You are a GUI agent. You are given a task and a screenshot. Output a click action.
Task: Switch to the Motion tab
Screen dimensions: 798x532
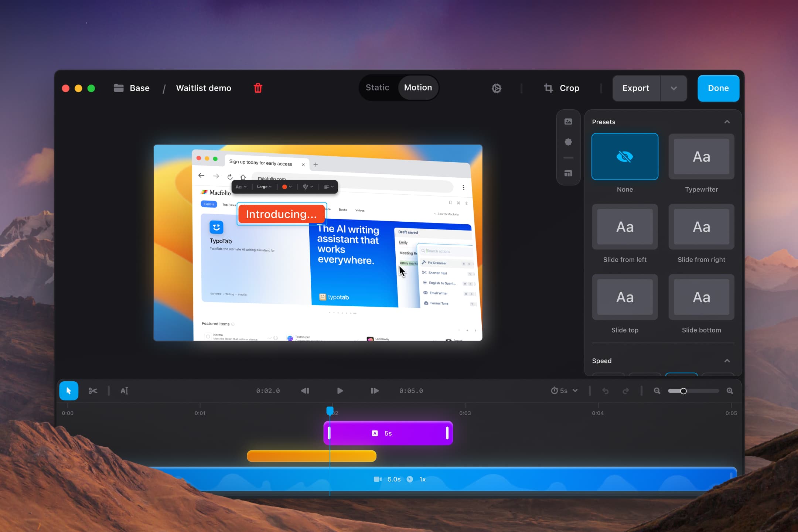[418, 88]
